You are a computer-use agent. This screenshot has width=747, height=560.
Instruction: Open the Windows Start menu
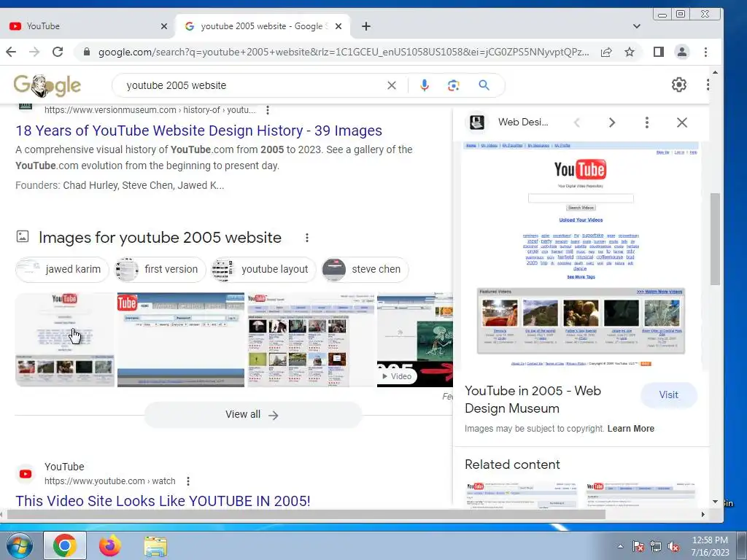coord(18,545)
